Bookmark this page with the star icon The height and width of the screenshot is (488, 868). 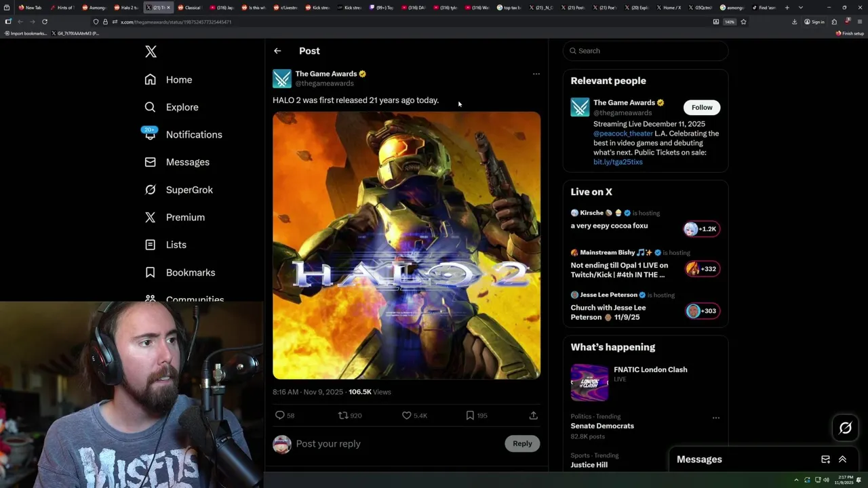[743, 22]
